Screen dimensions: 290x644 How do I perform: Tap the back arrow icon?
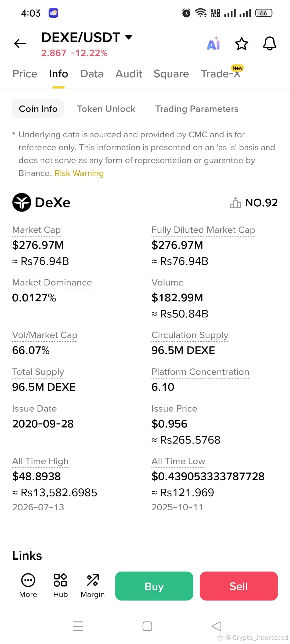(20, 43)
